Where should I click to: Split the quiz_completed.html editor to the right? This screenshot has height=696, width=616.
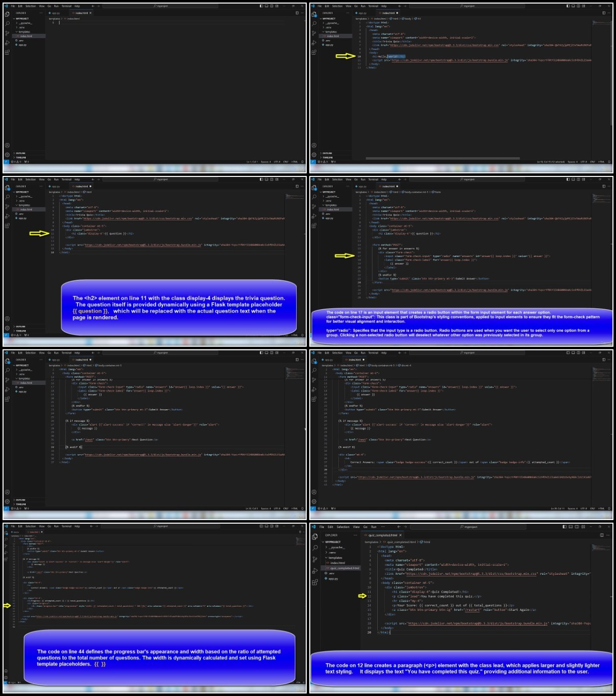602,535
